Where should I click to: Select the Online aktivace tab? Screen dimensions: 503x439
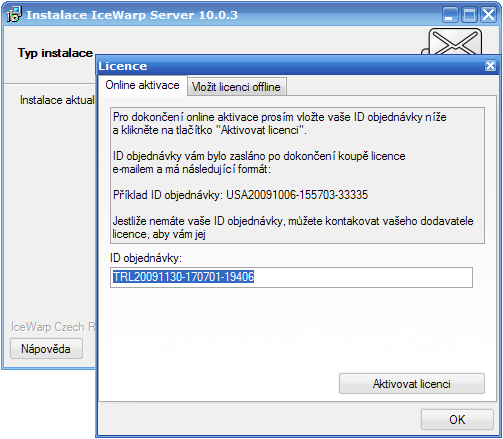[x=143, y=85]
